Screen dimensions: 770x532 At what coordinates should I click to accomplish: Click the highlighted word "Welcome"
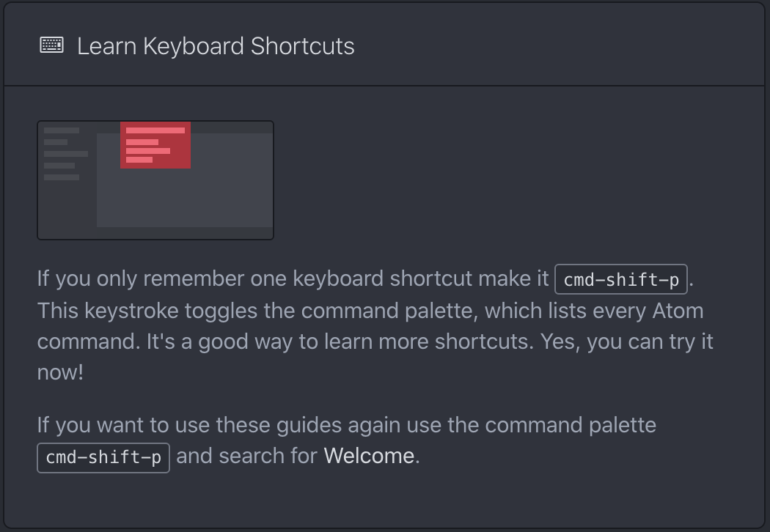[369, 456]
